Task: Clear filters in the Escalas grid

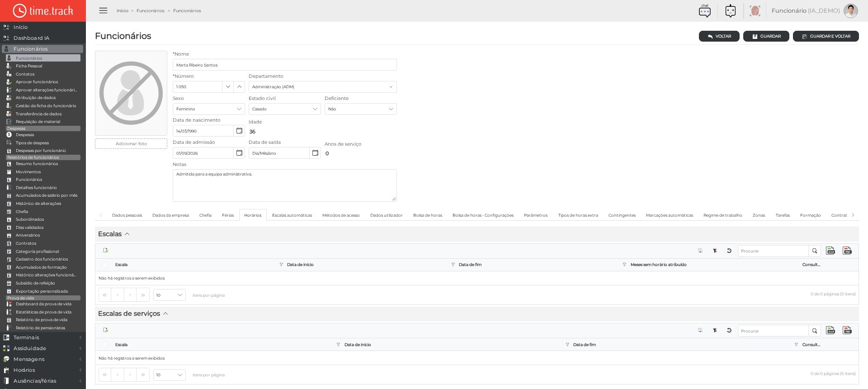Action: click(x=715, y=251)
